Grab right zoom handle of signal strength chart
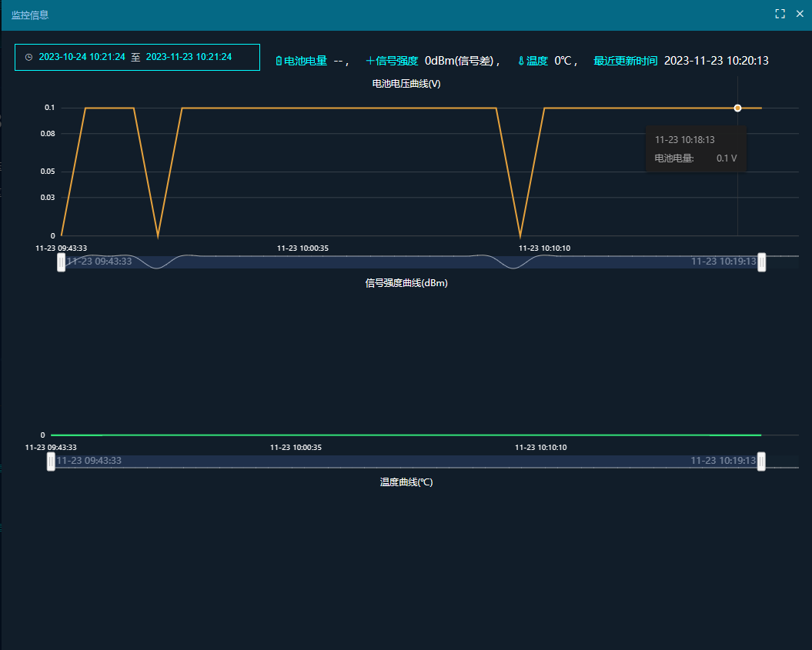Viewport: 812px width, 650px height. click(761, 461)
